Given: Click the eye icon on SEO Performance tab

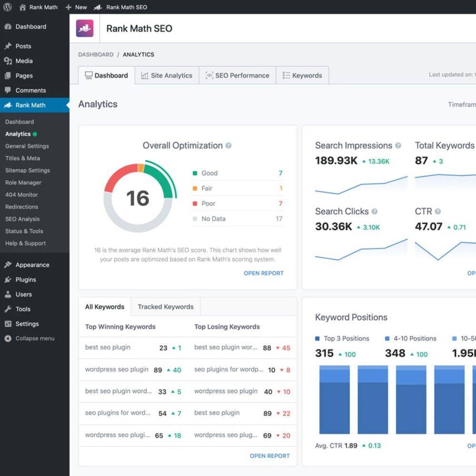Looking at the screenshot, I should point(209,75).
